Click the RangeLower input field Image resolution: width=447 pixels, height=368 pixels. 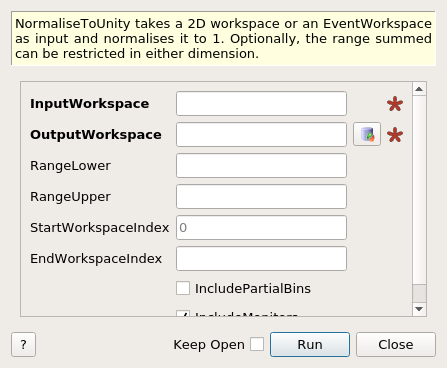(261, 166)
